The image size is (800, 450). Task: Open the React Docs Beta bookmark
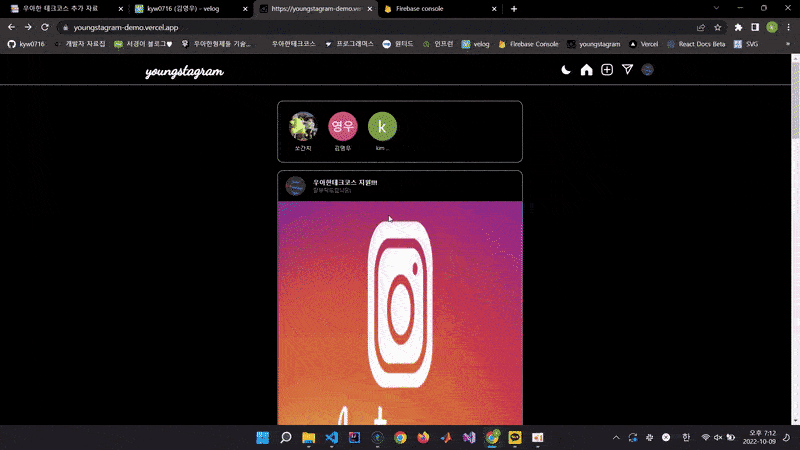[696, 44]
